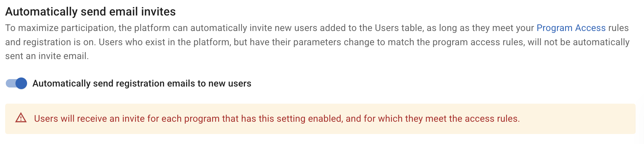
Task: Disable the automatic registration emails toggle
Action: tap(16, 83)
